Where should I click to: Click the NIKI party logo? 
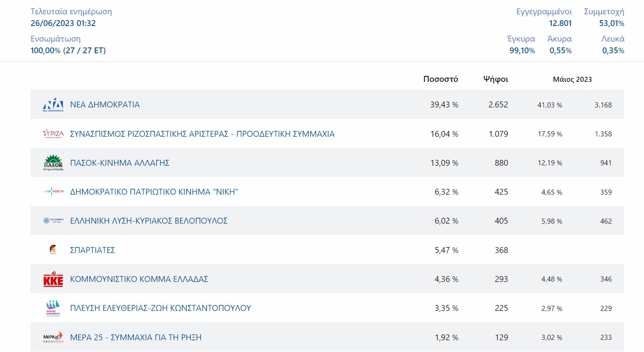pyautogui.click(x=53, y=192)
